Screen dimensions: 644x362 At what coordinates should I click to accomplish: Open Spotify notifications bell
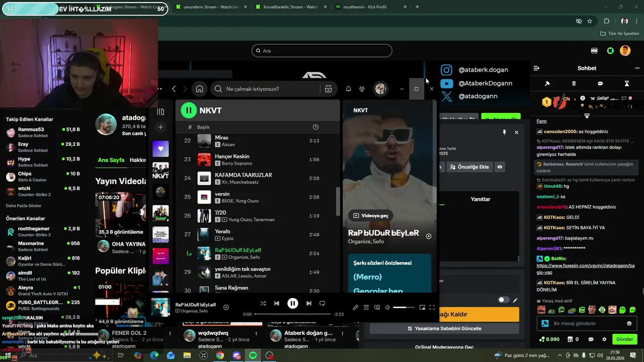(x=348, y=89)
